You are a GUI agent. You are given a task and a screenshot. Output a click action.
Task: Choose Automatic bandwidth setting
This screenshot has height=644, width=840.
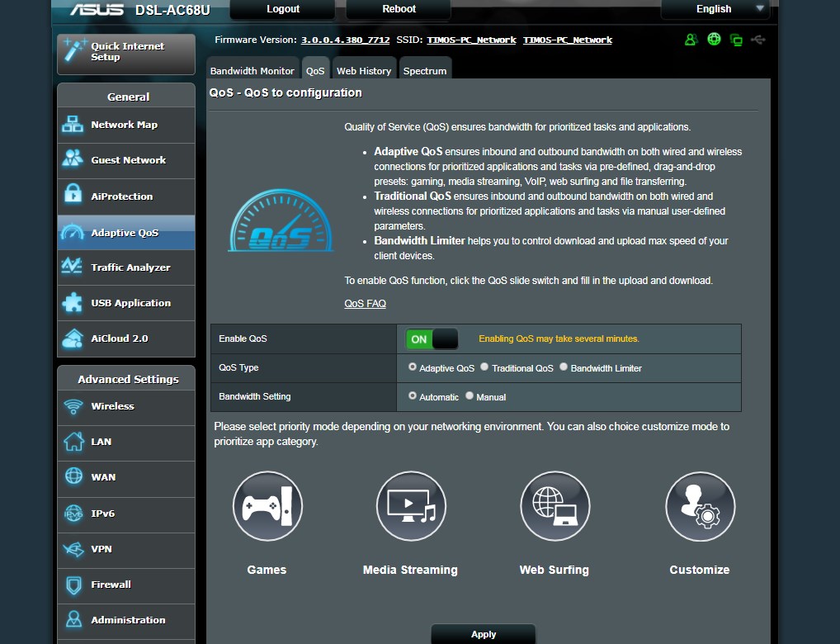coord(413,395)
